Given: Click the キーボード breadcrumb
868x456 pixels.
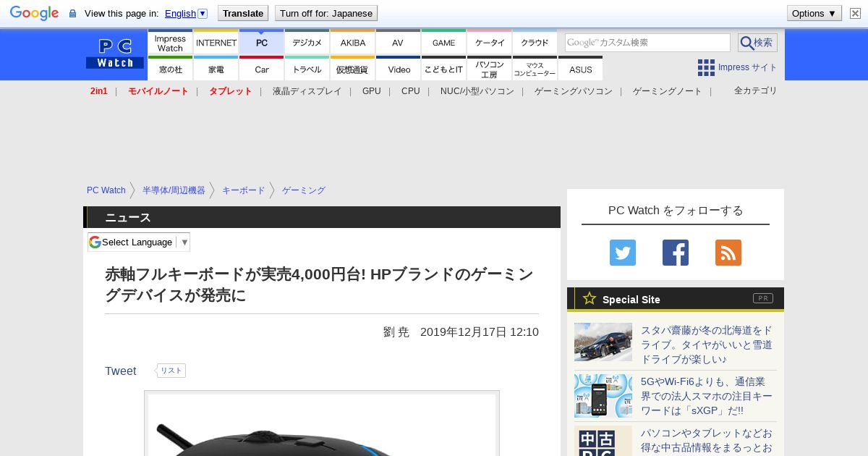Looking at the screenshot, I should [244, 190].
